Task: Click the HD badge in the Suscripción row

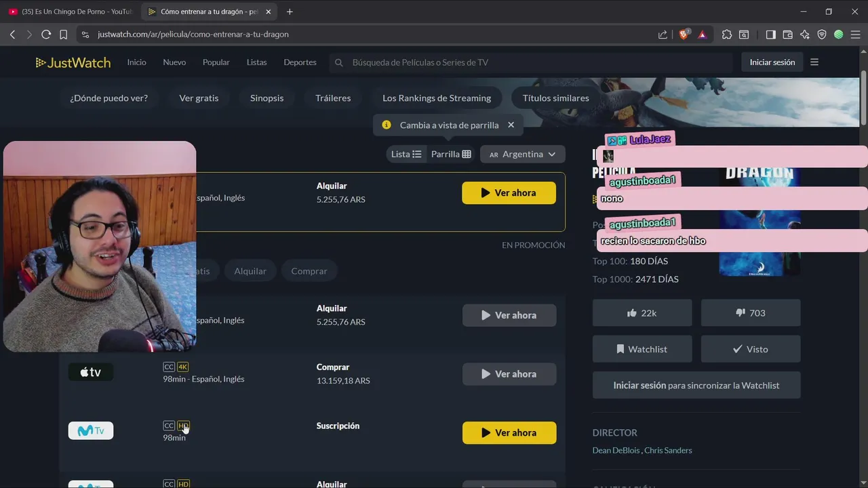Action: 183,426
